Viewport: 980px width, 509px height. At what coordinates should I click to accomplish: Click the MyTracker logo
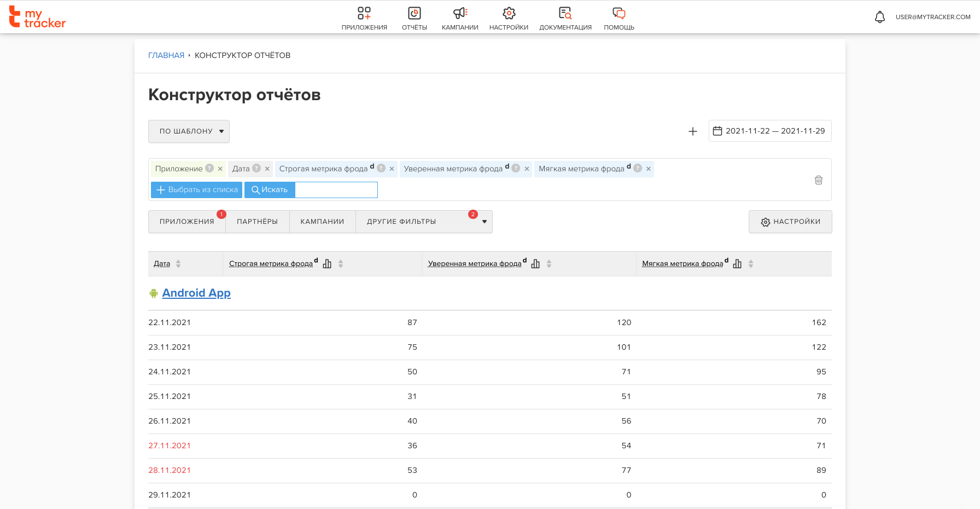pyautogui.click(x=37, y=18)
